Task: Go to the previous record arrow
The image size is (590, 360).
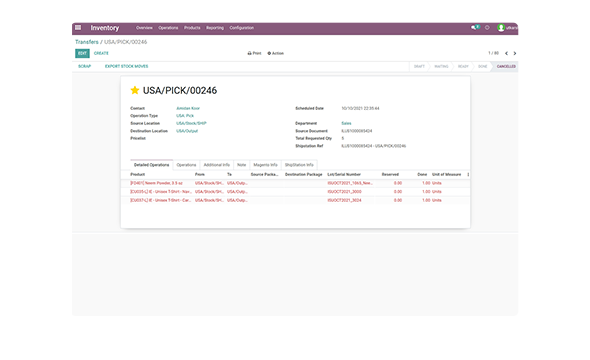Action: pos(506,53)
